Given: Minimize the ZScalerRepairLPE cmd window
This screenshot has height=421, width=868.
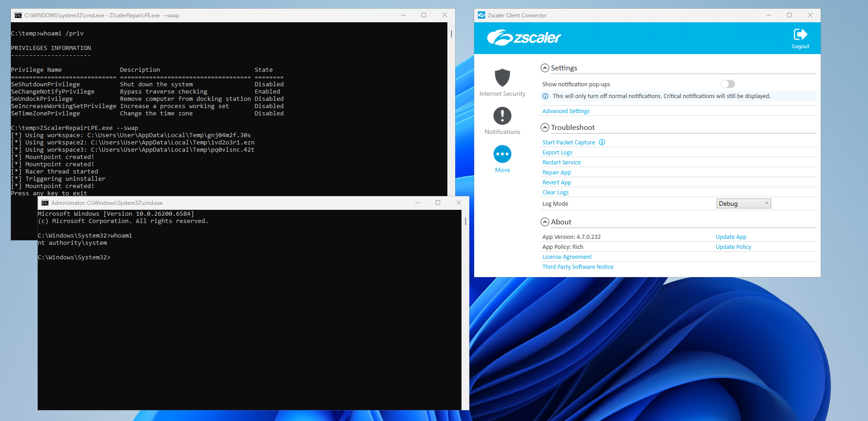Looking at the screenshot, I should 403,15.
